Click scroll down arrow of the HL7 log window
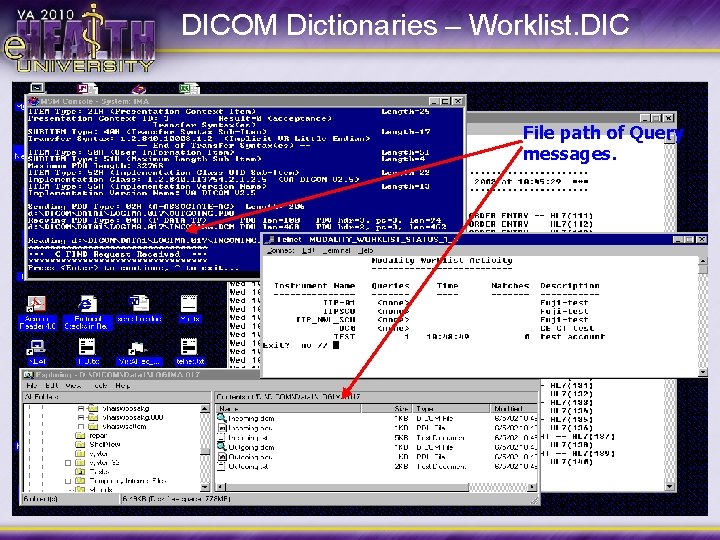The image size is (720, 540). coord(669,486)
